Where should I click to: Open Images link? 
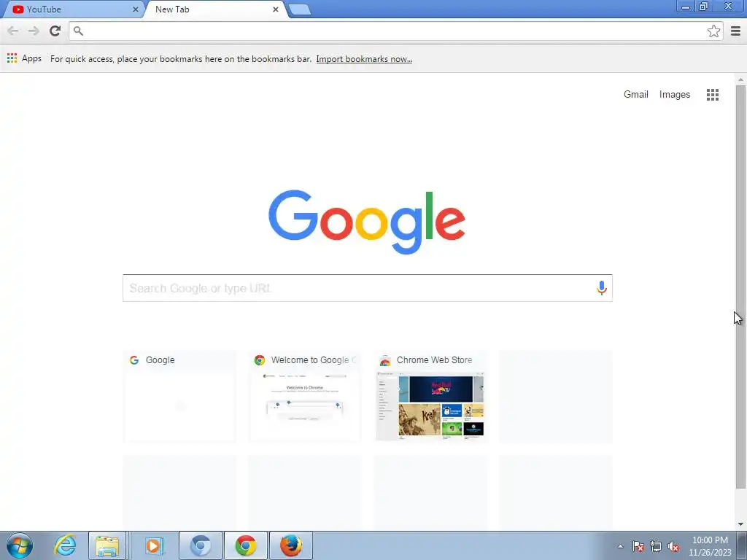(674, 94)
